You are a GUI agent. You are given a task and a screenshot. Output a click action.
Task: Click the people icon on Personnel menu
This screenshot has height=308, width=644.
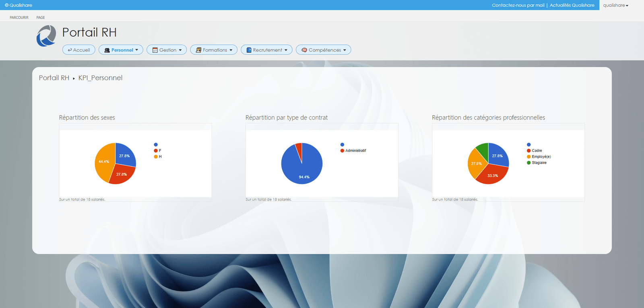pyautogui.click(x=107, y=50)
